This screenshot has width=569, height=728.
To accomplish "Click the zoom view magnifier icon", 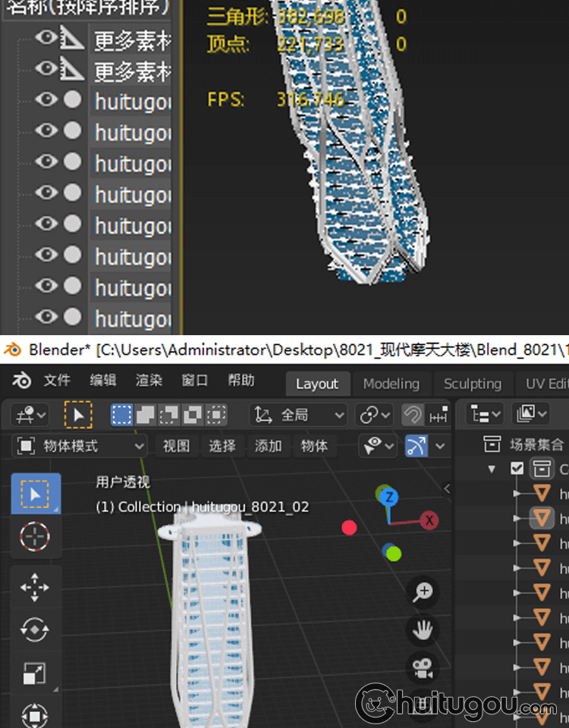I will (x=423, y=592).
